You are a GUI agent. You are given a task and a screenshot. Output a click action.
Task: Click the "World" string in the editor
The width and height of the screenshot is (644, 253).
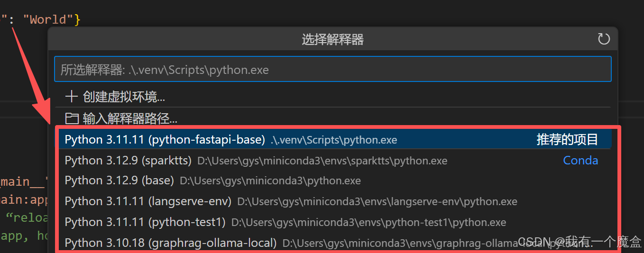[x=48, y=19]
